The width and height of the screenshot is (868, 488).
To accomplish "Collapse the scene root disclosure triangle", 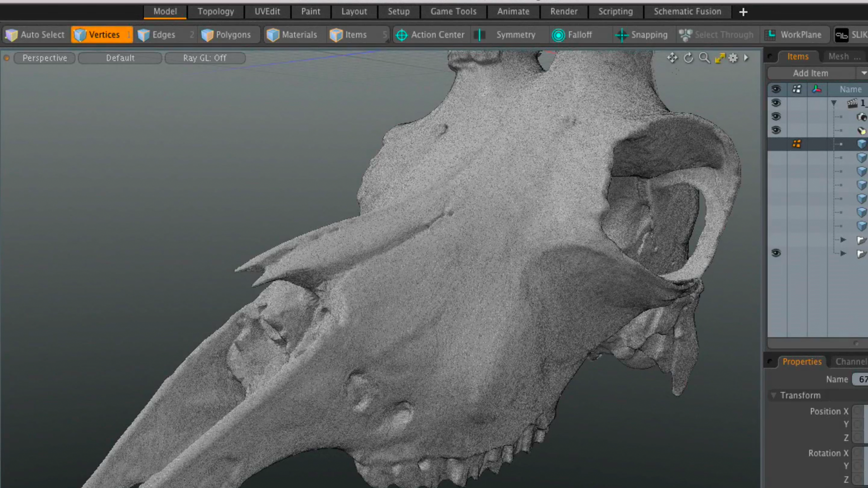I will (x=834, y=103).
